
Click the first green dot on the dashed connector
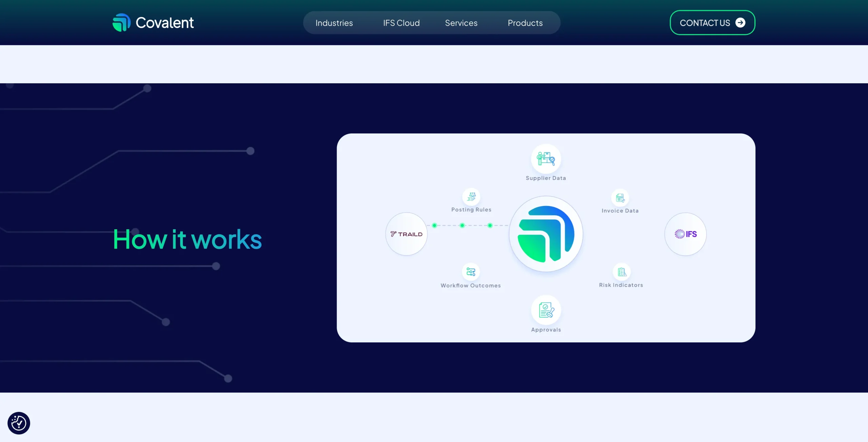[x=434, y=225]
